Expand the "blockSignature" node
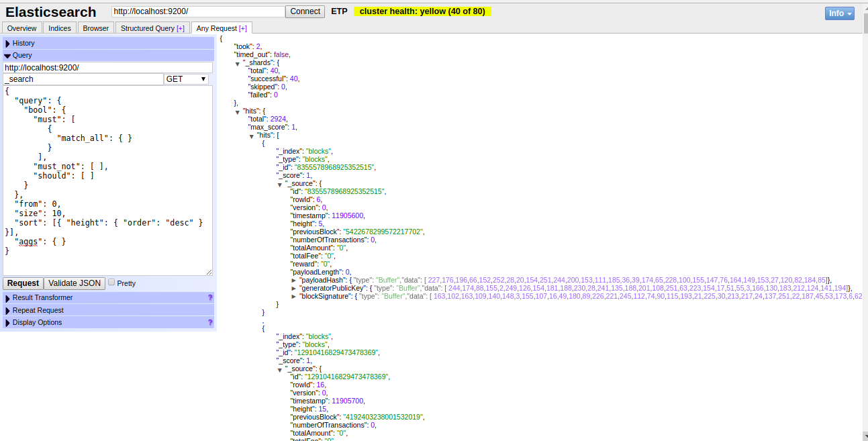This screenshot has height=441, width=868. [294, 297]
